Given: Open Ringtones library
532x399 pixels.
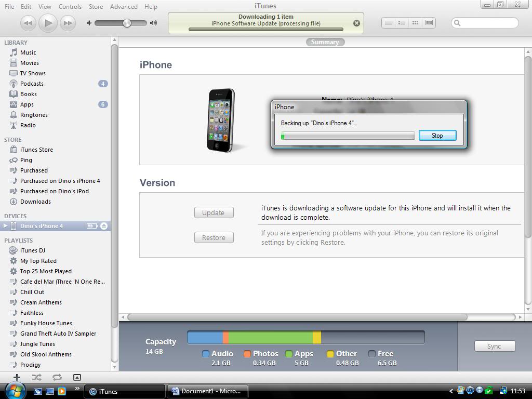Looking at the screenshot, I should (34, 115).
